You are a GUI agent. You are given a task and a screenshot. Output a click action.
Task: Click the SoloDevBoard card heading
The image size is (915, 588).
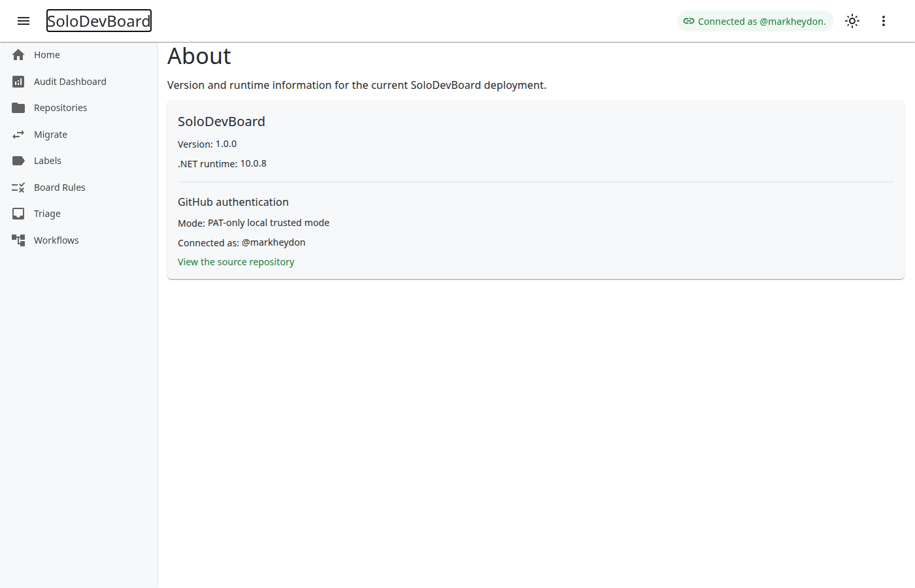222,122
